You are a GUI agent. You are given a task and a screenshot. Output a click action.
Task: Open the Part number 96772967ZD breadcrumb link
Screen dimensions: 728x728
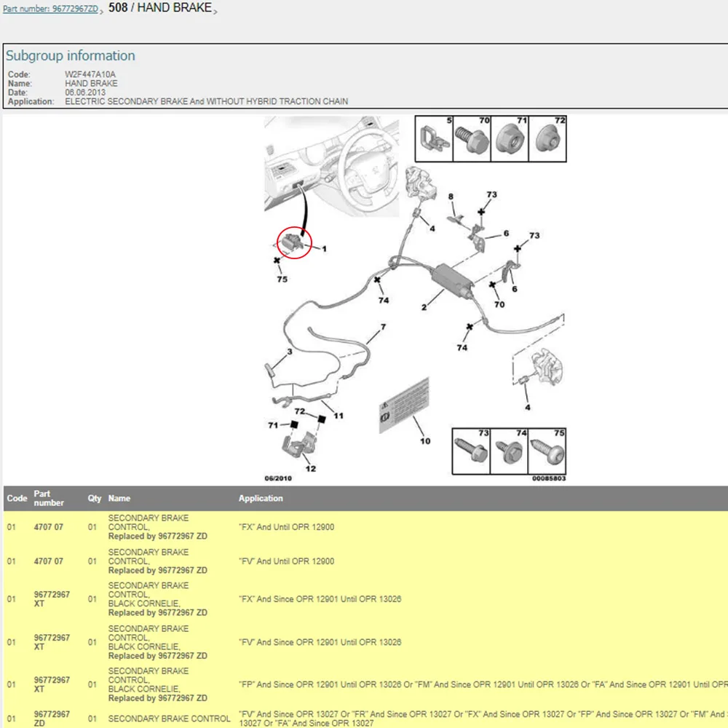pyautogui.click(x=51, y=9)
